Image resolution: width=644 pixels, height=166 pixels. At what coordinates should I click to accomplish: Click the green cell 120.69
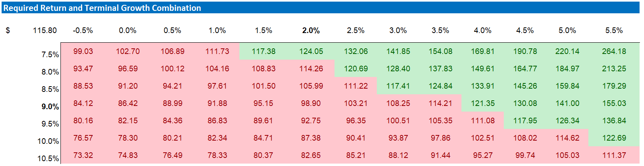[355, 69]
